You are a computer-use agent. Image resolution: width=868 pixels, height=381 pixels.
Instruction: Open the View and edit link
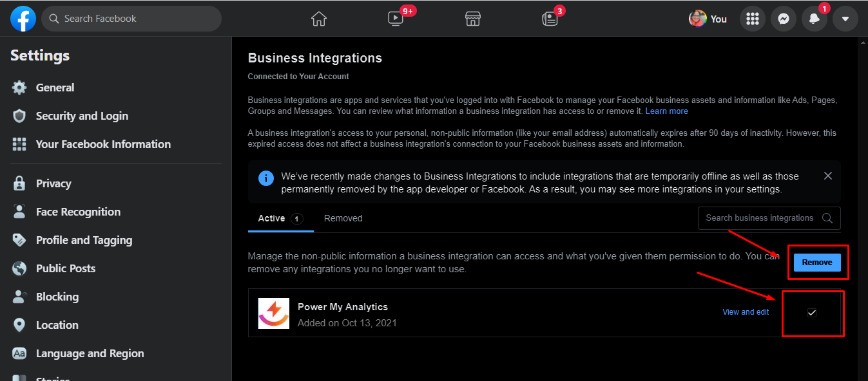click(746, 312)
